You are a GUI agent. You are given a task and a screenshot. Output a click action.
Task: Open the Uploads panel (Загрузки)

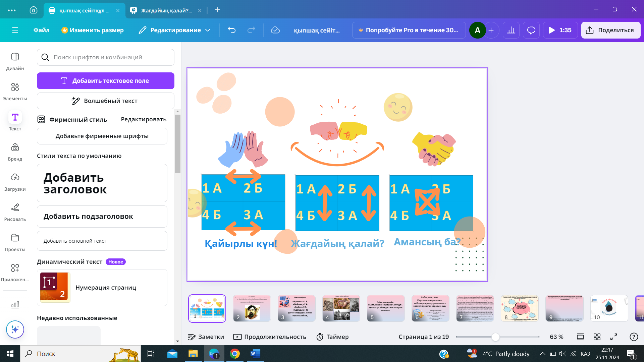pyautogui.click(x=15, y=182)
